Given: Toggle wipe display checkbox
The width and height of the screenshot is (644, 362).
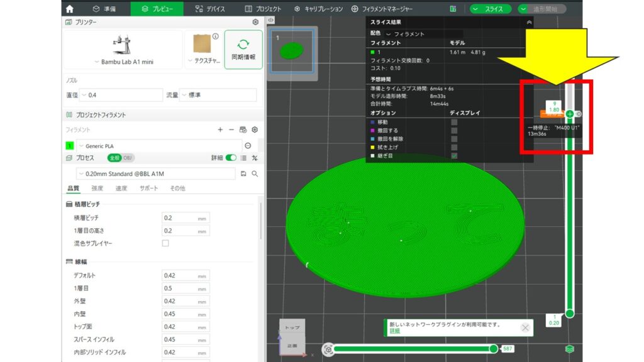Looking at the screenshot, I should click(x=454, y=147).
